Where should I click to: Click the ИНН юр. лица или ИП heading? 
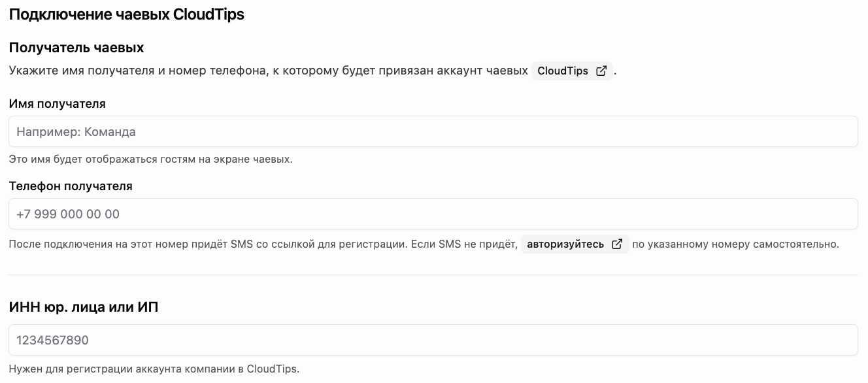tap(84, 307)
